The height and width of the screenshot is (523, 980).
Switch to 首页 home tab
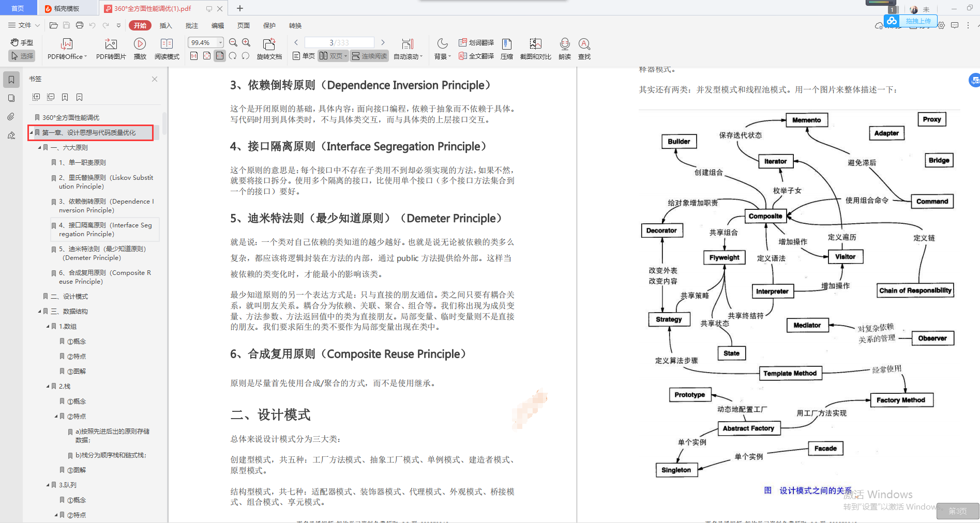pyautogui.click(x=18, y=8)
